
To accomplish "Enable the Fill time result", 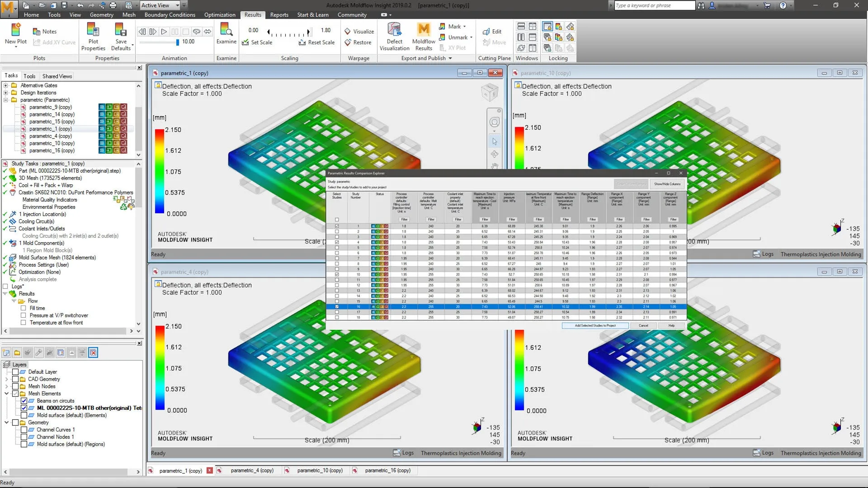I will pos(24,308).
